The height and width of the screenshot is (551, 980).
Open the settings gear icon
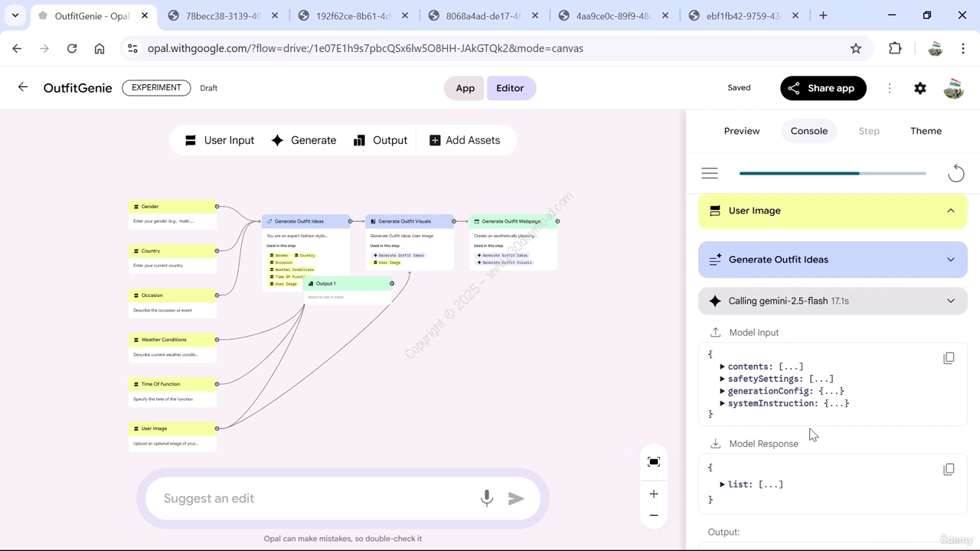click(920, 88)
